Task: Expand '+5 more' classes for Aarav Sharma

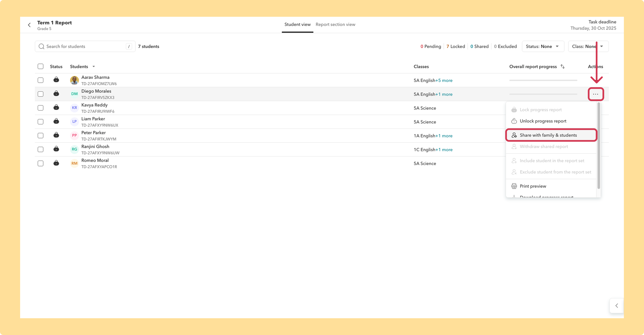Action: [444, 81]
